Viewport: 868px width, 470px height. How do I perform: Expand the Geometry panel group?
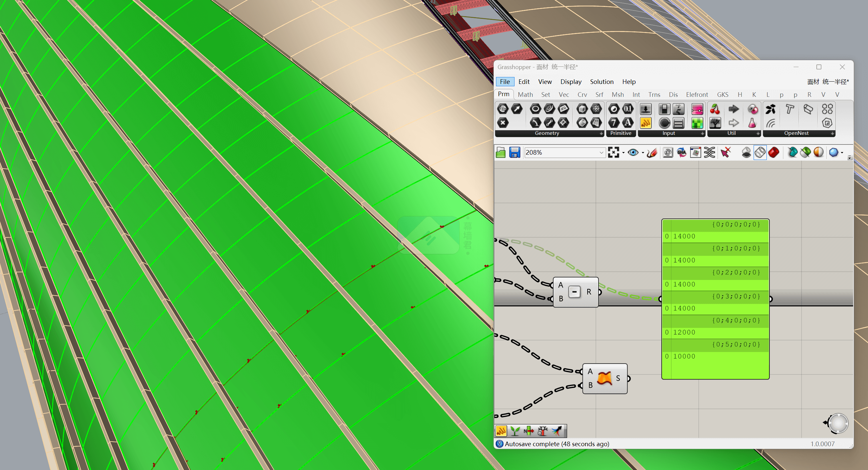click(x=601, y=134)
